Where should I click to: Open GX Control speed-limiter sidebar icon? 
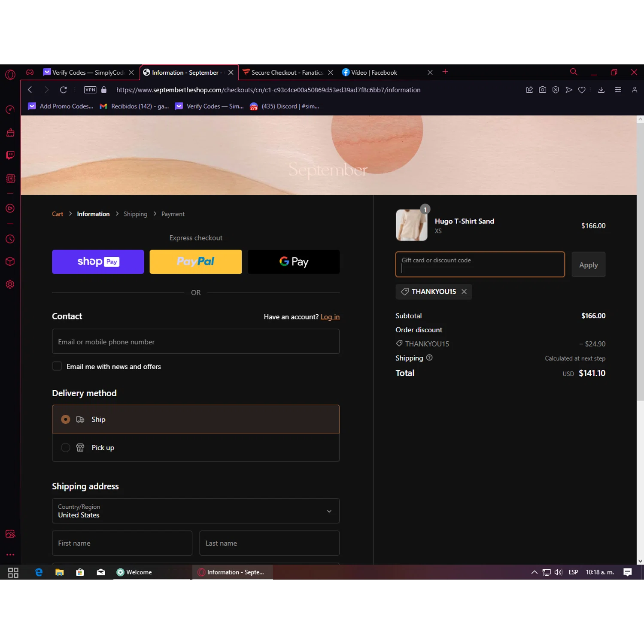pos(10,110)
